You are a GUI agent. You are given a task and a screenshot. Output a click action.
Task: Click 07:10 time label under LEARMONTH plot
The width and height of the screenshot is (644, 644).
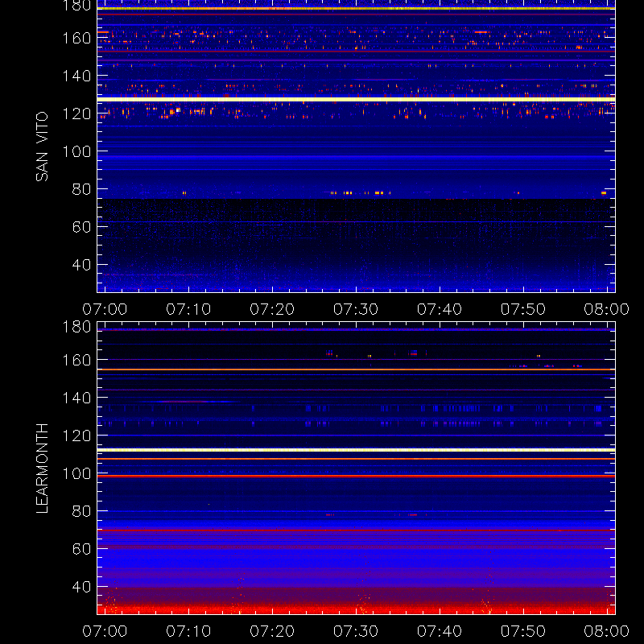pyautogui.click(x=188, y=631)
